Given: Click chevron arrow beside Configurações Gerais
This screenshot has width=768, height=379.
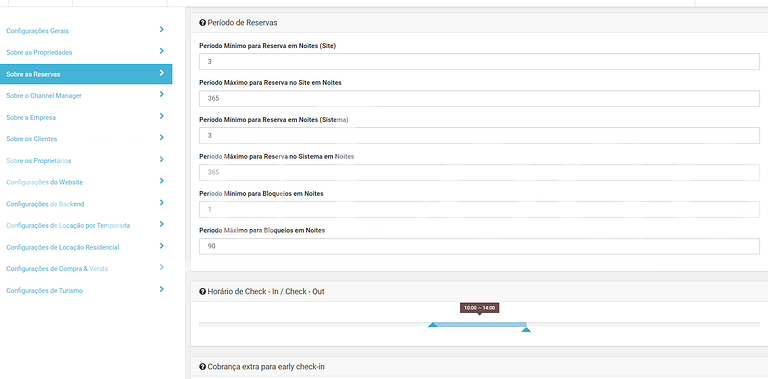Looking at the screenshot, I should tap(162, 29).
